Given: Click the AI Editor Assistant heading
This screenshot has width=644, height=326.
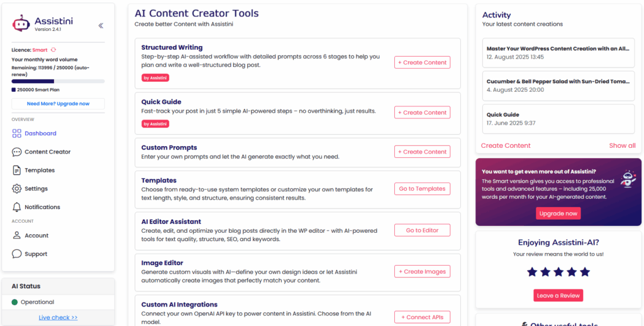Looking at the screenshot, I should point(171,222).
